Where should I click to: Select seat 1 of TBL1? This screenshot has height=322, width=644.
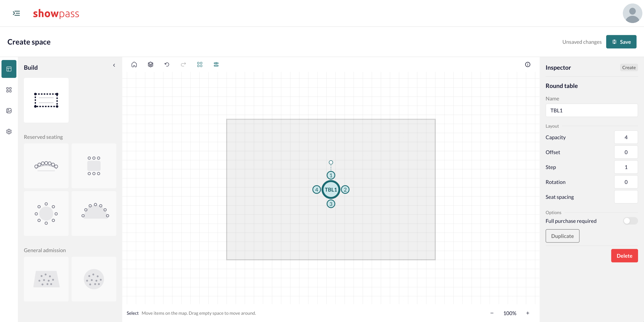(x=331, y=175)
